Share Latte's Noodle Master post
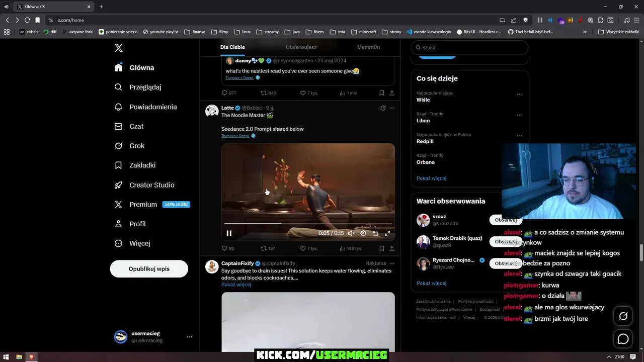 pyautogui.click(x=392, y=248)
